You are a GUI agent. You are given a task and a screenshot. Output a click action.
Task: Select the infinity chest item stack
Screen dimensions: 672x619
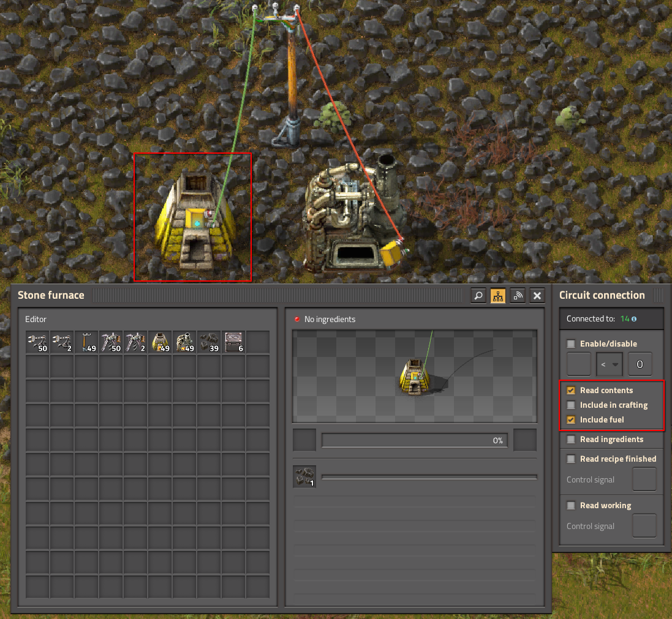point(233,342)
